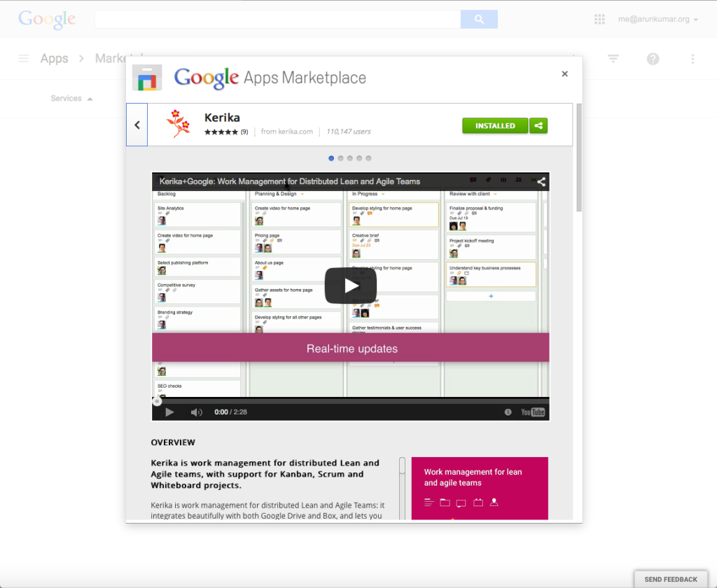717x588 pixels.
Task: Click the person icon in the promo
Action: click(x=494, y=502)
